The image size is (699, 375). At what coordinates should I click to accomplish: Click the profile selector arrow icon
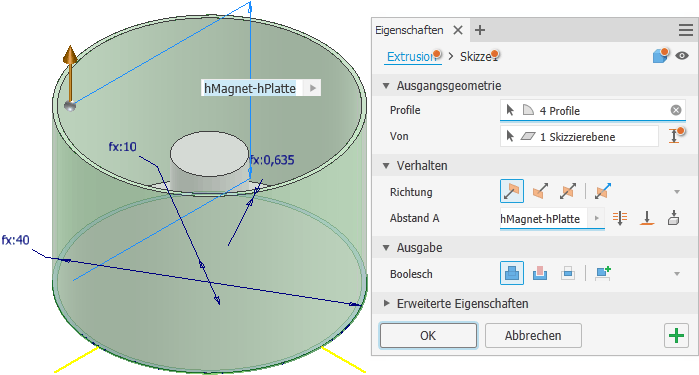coord(510,110)
